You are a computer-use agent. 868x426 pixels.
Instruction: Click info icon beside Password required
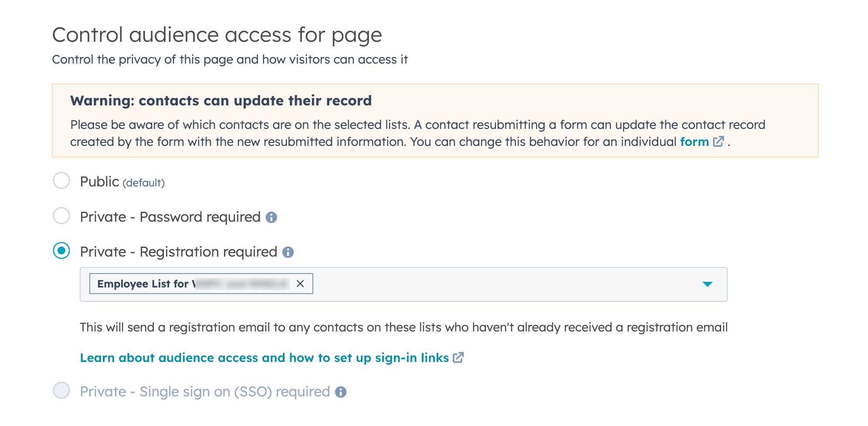pos(271,217)
